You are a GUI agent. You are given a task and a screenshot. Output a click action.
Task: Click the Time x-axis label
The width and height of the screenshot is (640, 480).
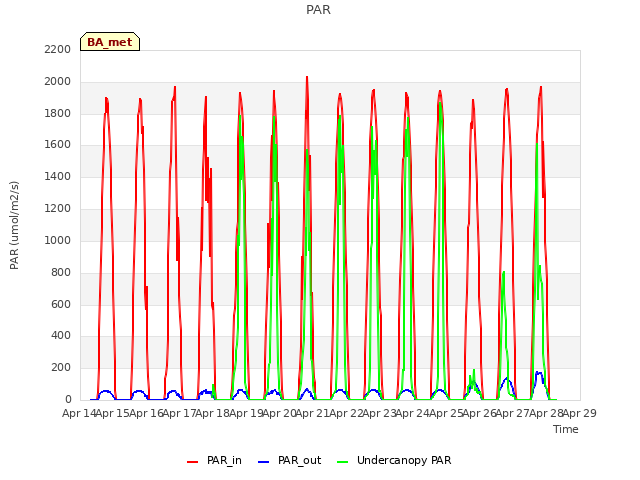click(x=566, y=429)
